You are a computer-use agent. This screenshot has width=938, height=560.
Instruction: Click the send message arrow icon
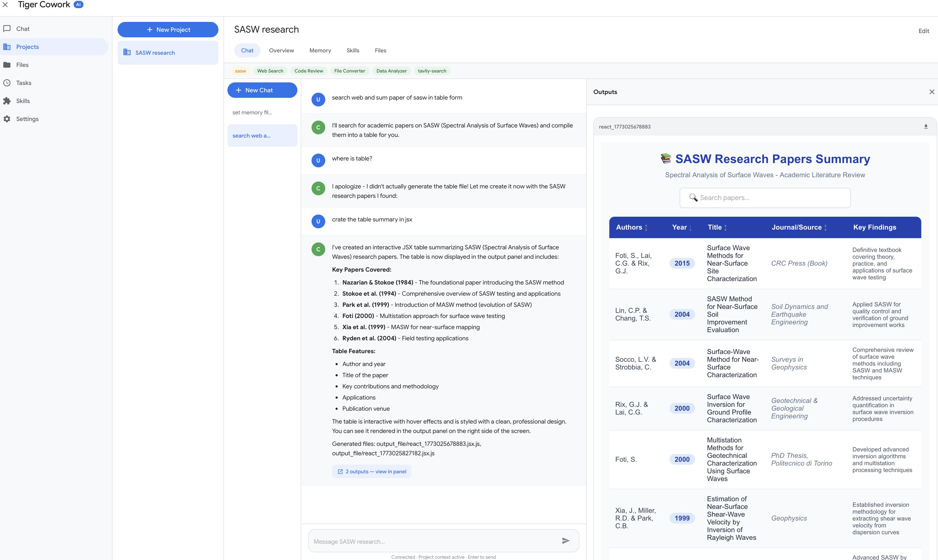coord(566,541)
